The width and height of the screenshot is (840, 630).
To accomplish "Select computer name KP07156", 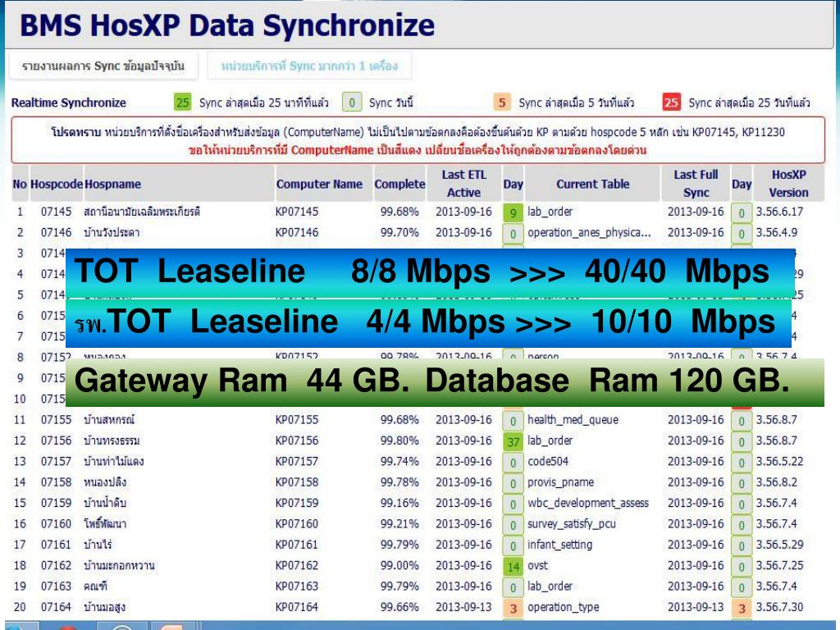I will tap(297, 441).
